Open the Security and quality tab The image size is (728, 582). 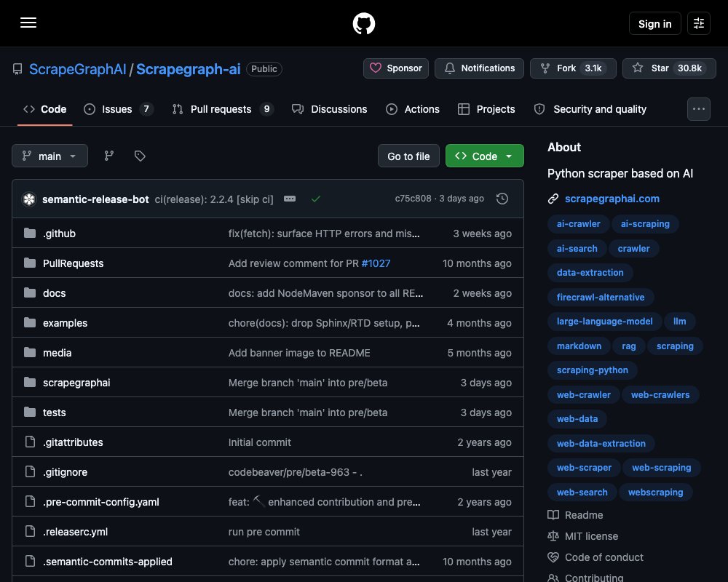[590, 109]
